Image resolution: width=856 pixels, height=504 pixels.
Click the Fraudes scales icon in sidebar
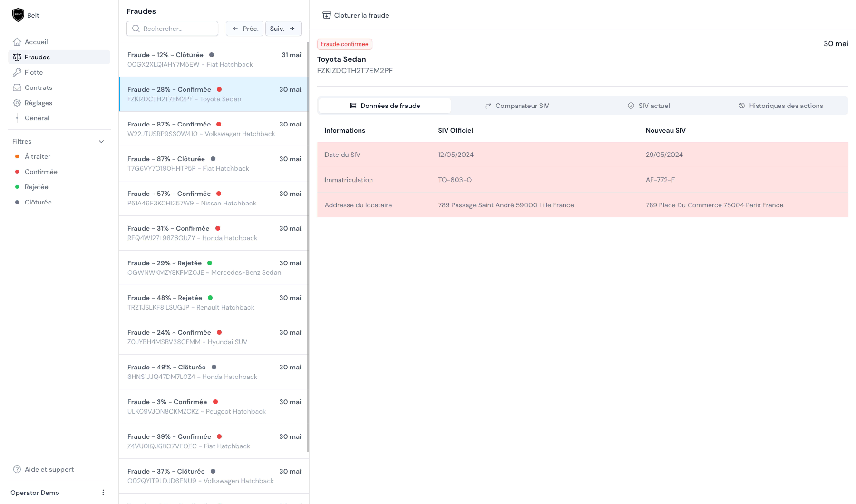[17, 57]
